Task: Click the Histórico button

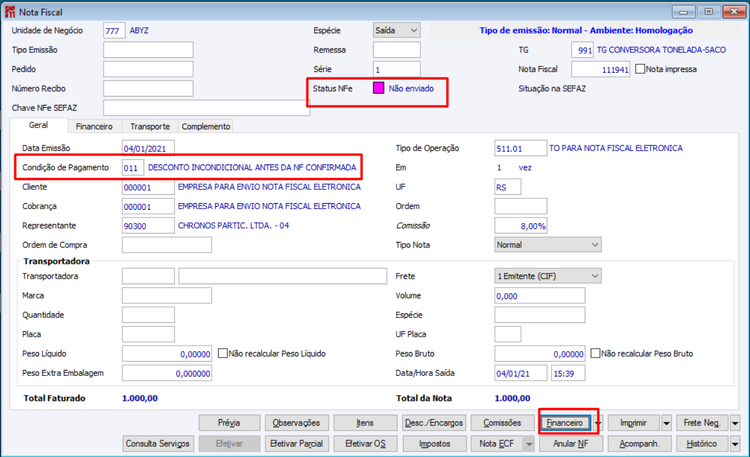Action: [702, 444]
